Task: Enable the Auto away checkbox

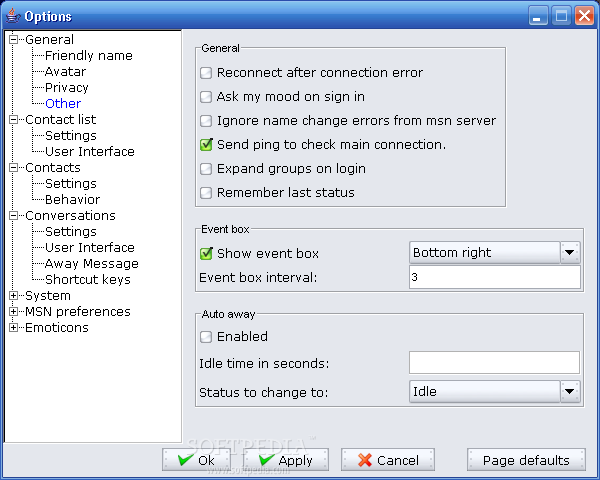Action: point(206,337)
